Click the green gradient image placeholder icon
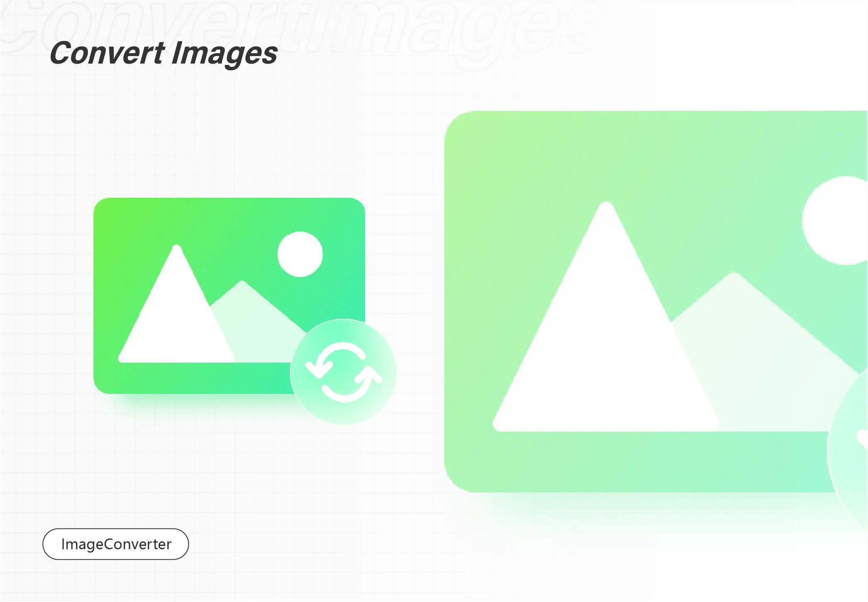The height and width of the screenshot is (602, 868). click(229, 292)
